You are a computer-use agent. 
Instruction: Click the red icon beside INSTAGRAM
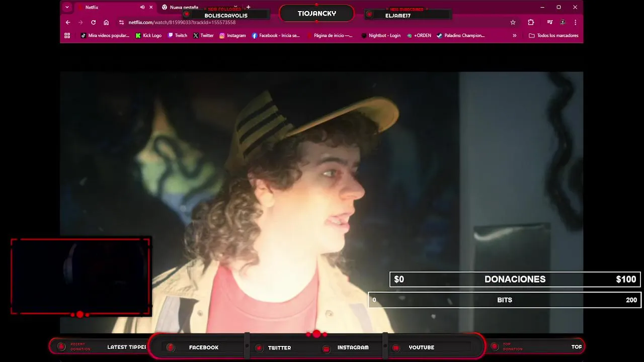(326, 348)
